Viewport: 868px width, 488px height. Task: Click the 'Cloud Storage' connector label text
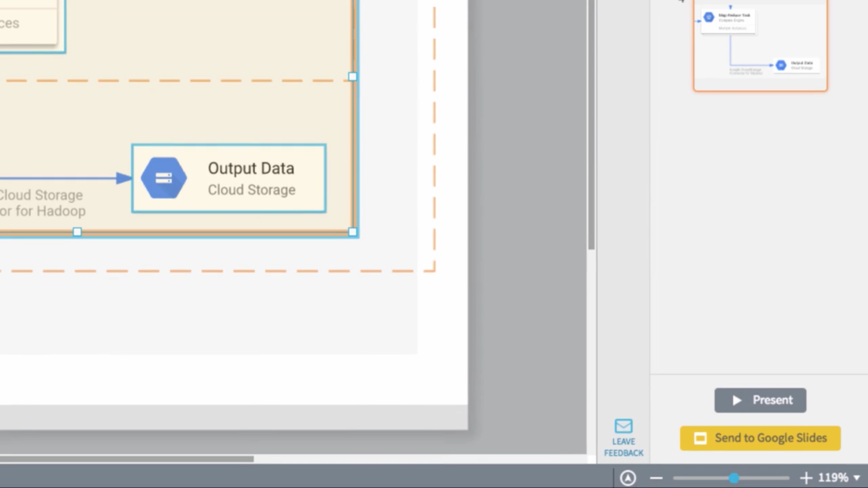click(41, 195)
